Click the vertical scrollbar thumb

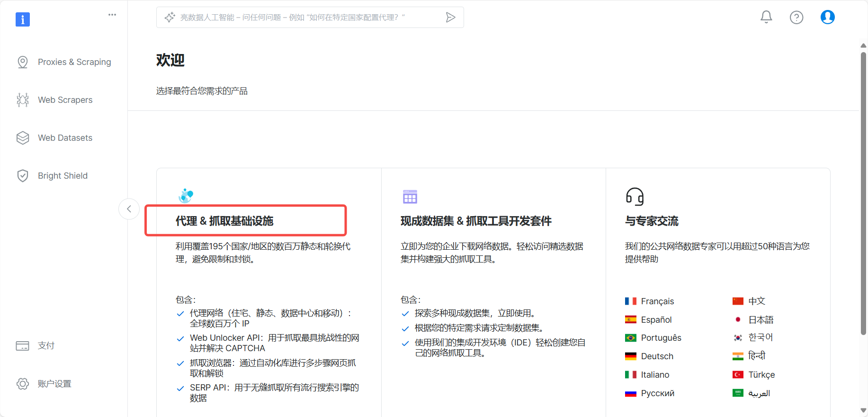[863, 193]
